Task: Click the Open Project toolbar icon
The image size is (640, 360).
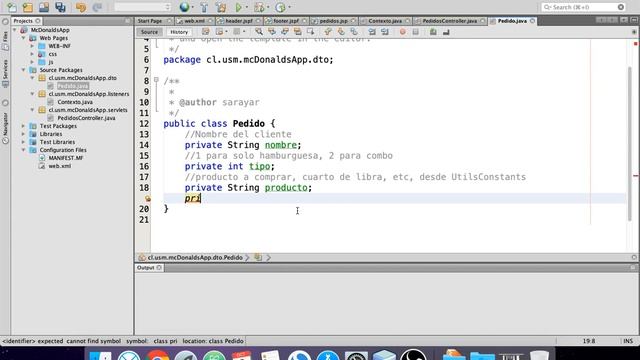Action: pos(44,7)
